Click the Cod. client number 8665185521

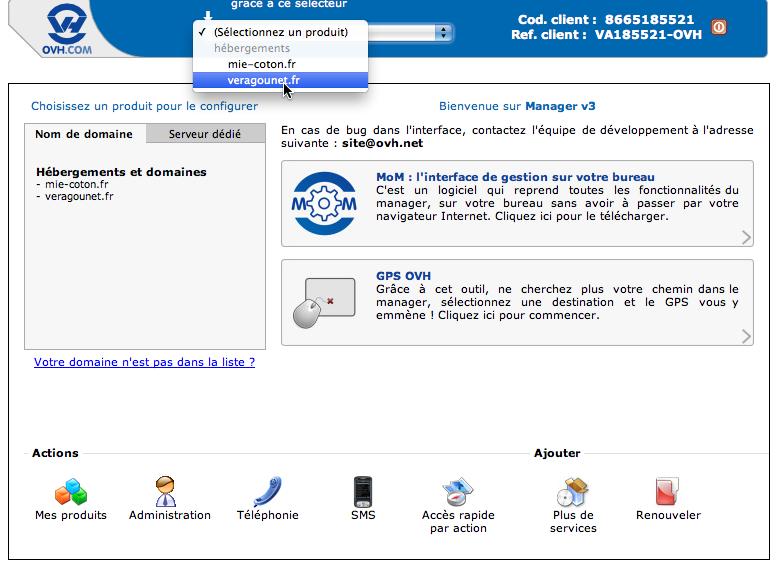[x=649, y=19]
